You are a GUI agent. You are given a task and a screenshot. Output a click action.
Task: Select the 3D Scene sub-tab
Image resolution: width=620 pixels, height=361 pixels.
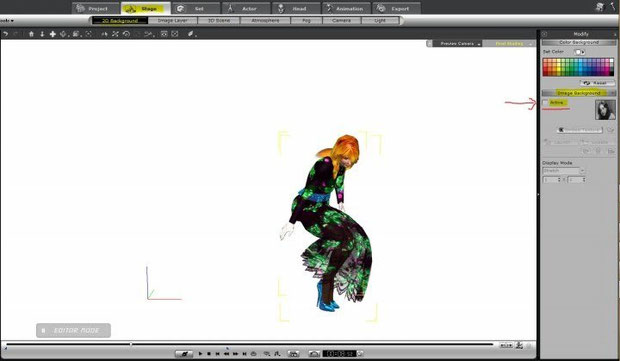point(219,21)
